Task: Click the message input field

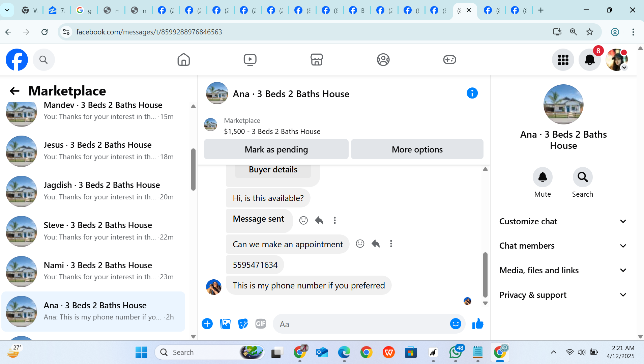Action: pos(361,324)
